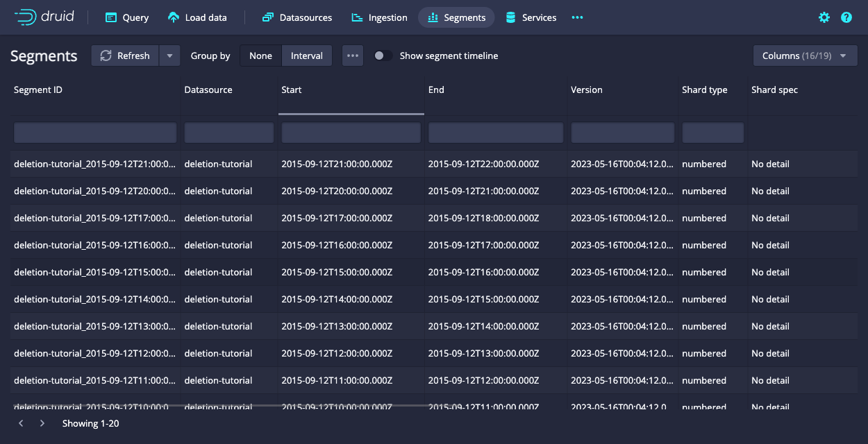Click the Datasource filter input field
Screen dimensions: 868x444
229,133
